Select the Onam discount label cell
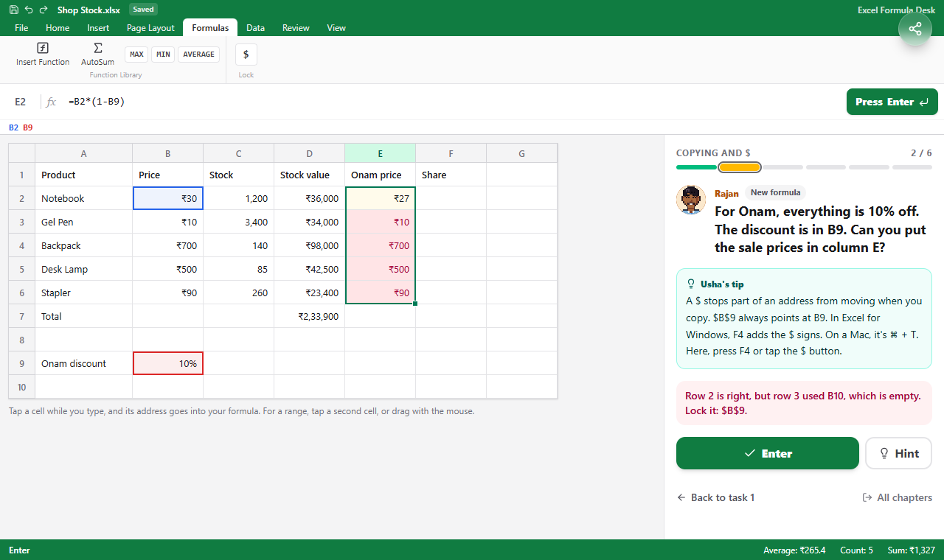This screenshot has height=560, width=944. point(84,363)
